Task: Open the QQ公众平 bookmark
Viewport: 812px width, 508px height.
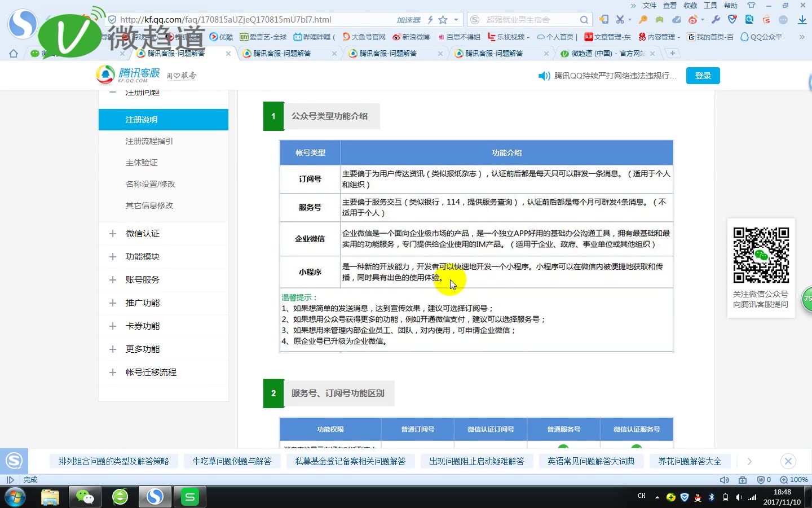Action: 761,37
